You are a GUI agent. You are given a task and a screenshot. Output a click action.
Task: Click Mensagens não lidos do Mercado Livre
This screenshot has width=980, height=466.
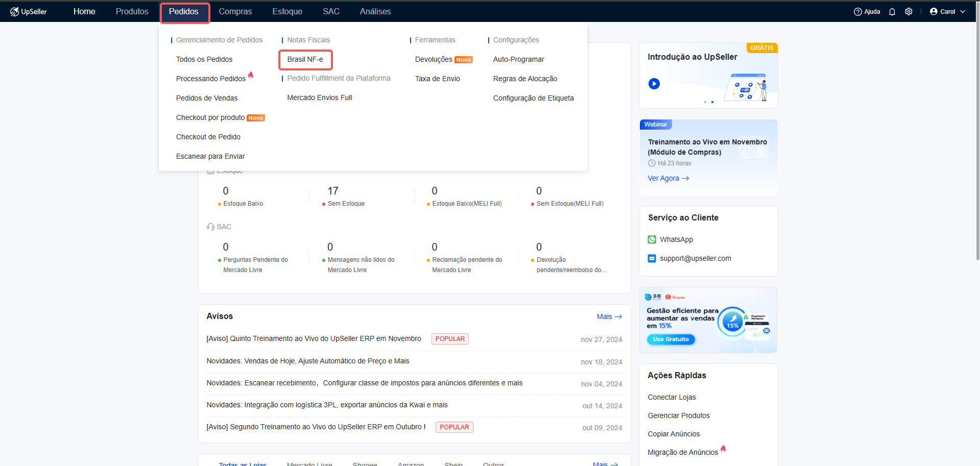tap(361, 265)
